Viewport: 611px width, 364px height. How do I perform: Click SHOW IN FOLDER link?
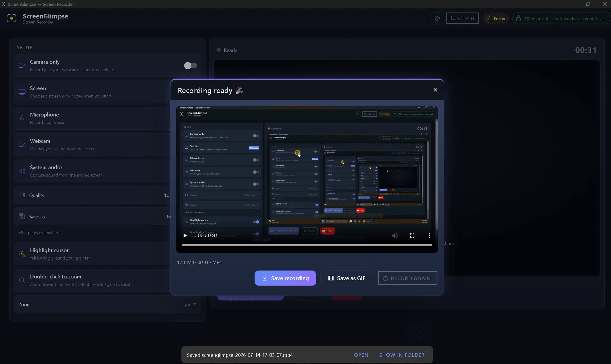pyautogui.click(x=402, y=355)
